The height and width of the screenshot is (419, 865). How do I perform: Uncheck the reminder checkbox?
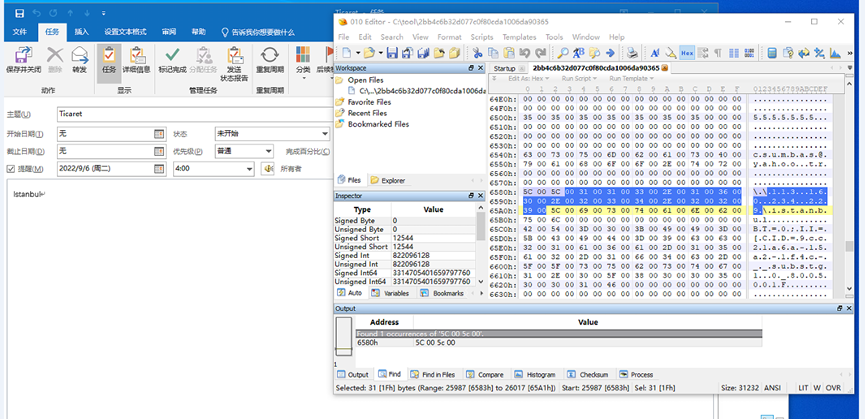pos(11,169)
